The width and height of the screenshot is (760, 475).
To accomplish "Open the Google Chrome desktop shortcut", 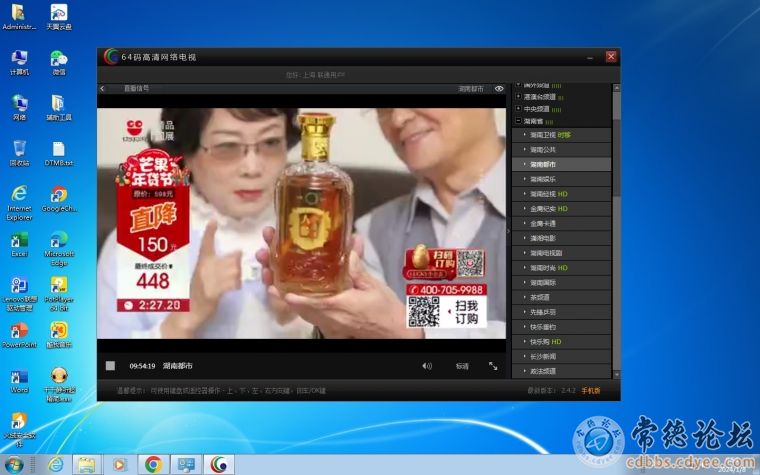I will click(x=59, y=199).
